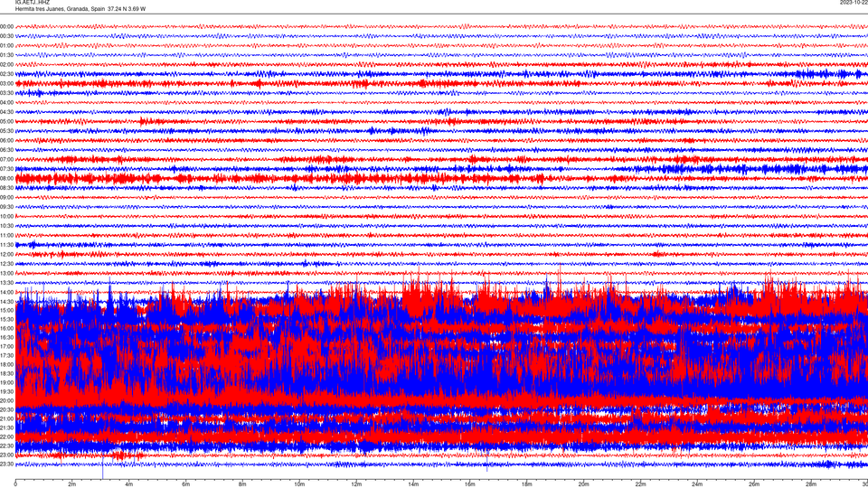868x488 pixels.
Task: Select the 01:00 row label
Action: pos(7,45)
